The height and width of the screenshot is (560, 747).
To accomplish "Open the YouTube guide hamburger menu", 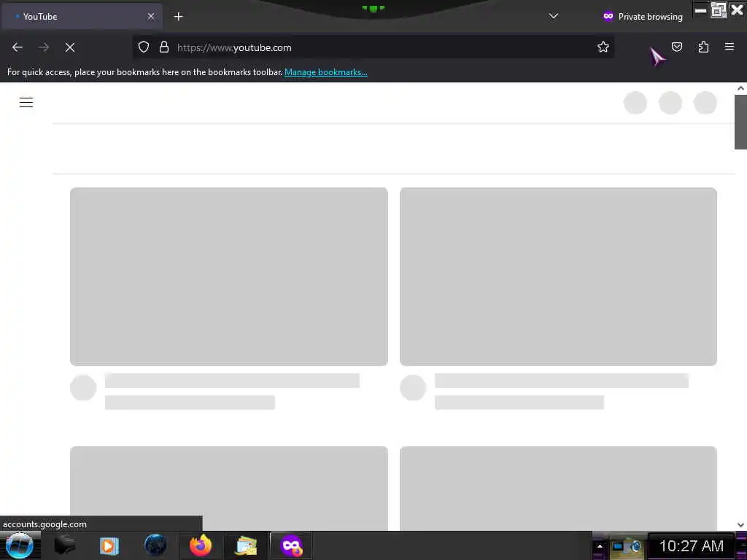I will (x=26, y=102).
